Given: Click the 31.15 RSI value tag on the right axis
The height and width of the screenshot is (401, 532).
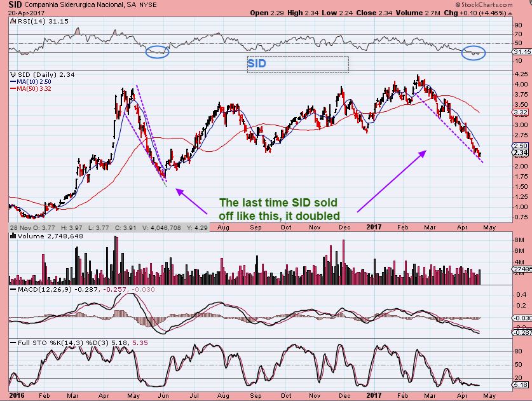Looking at the screenshot, I should [521, 52].
